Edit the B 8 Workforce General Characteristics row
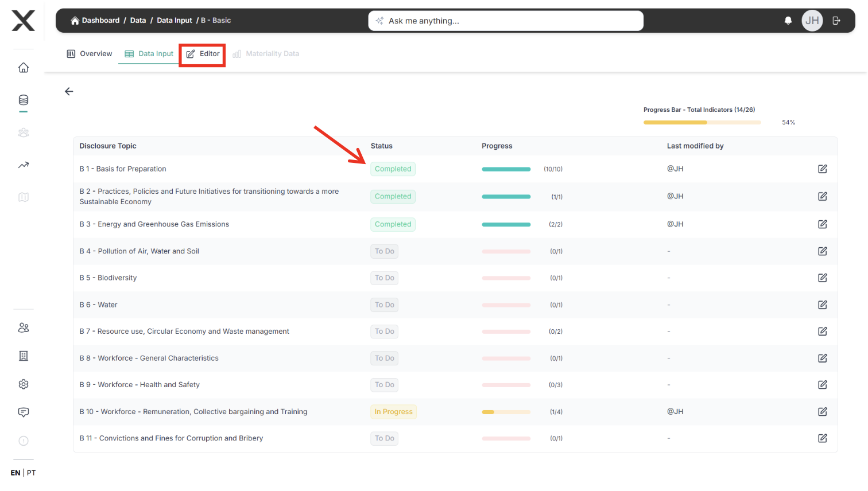Screen dimensions: 868x491 coord(823,358)
